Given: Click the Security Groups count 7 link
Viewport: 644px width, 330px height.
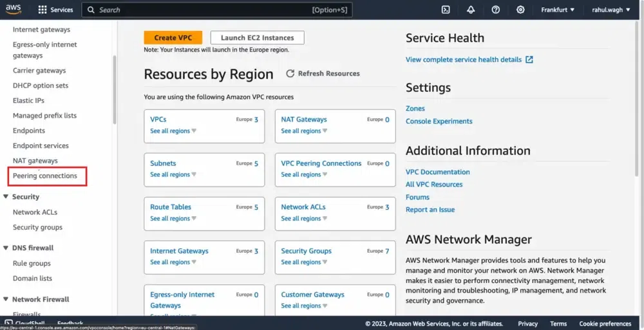Looking at the screenshot, I should click(387, 251).
